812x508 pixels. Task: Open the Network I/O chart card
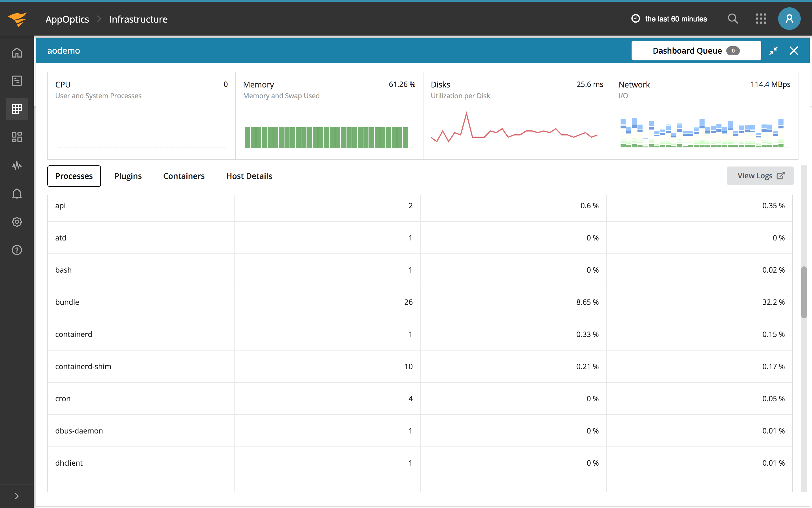click(x=705, y=116)
